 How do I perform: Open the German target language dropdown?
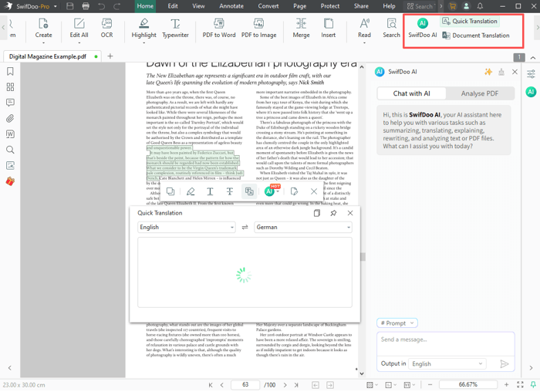[x=303, y=228]
